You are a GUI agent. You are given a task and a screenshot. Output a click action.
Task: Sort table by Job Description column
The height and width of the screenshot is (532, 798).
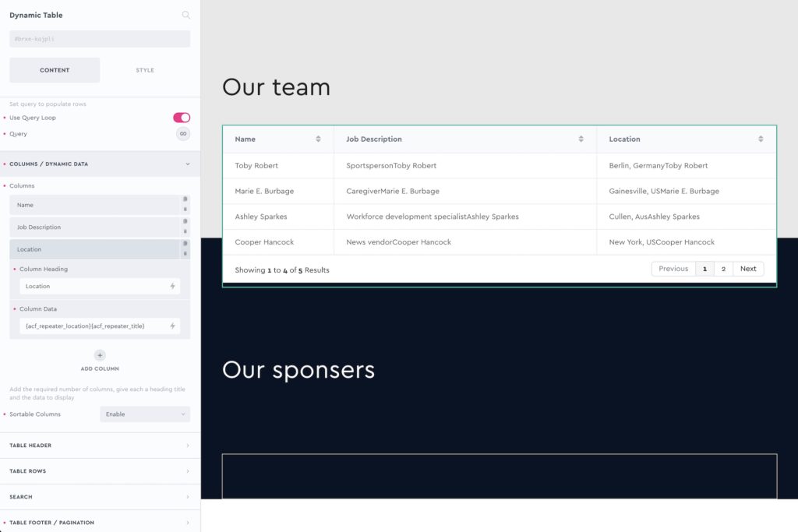point(581,139)
